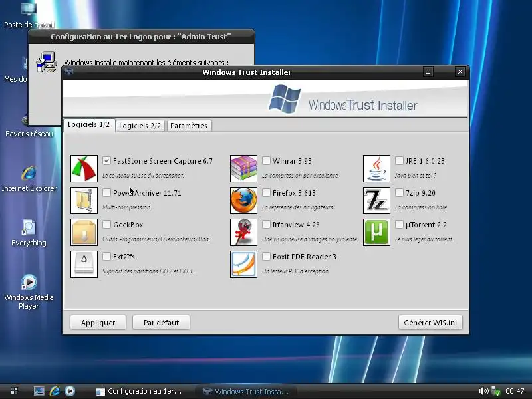Click 'Le couteau suisse du screenshot.' description
Image resolution: width=532 pixels, height=399 pixels.
click(143, 176)
